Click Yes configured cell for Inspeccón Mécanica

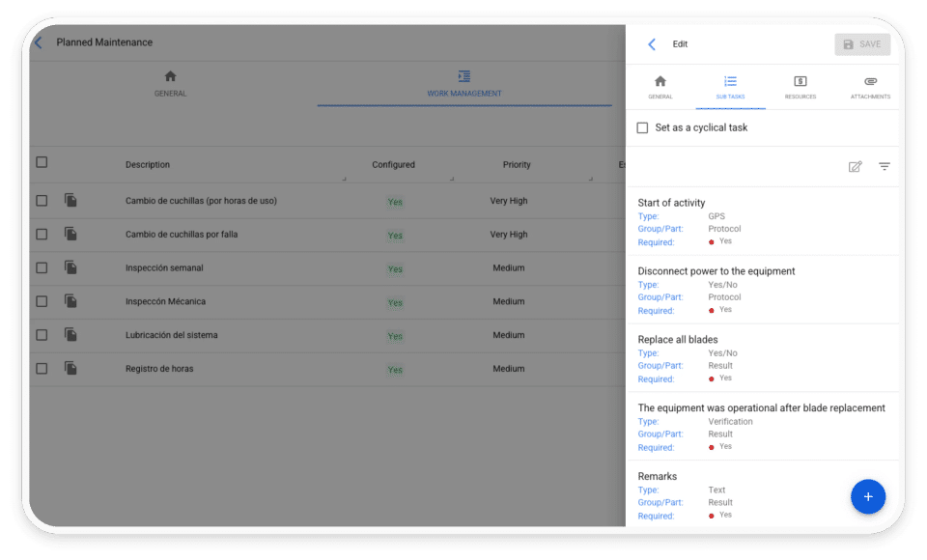coord(395,303)
